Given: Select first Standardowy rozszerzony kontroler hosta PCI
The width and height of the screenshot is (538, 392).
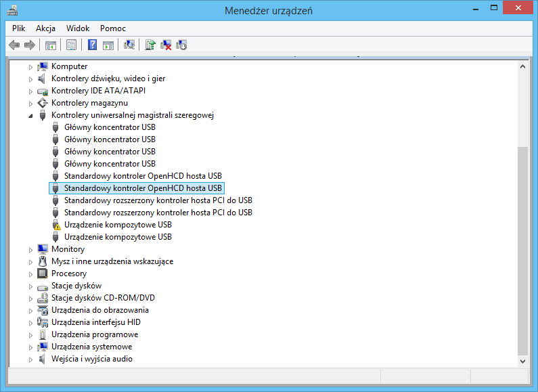Looking at the screenshot, I should [158, 200].
